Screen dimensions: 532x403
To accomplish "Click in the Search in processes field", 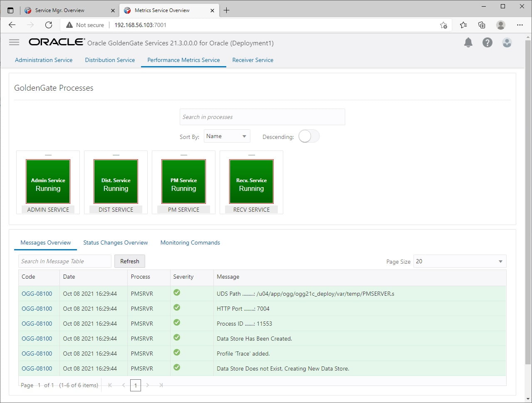I will tap(262, 117).
